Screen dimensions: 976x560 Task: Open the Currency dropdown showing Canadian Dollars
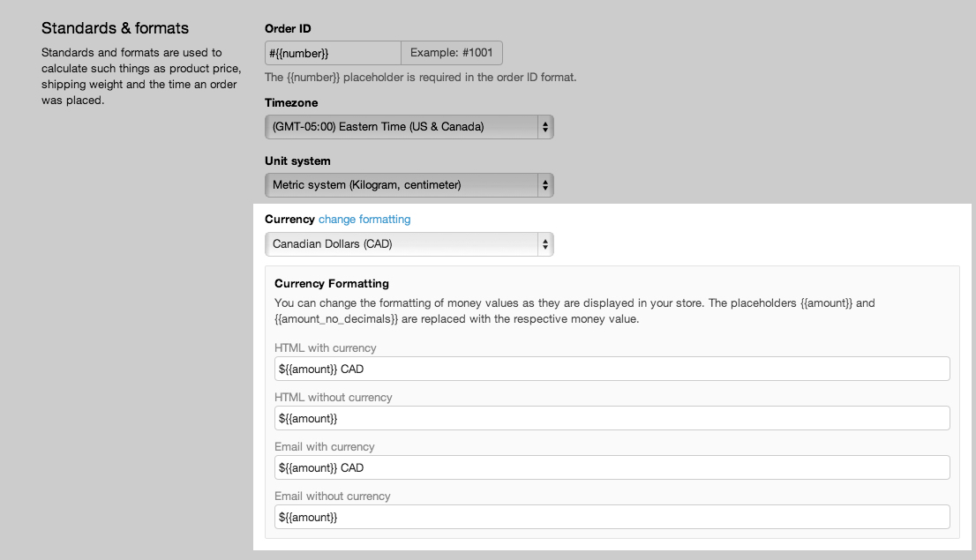click(x=409, y=244)
